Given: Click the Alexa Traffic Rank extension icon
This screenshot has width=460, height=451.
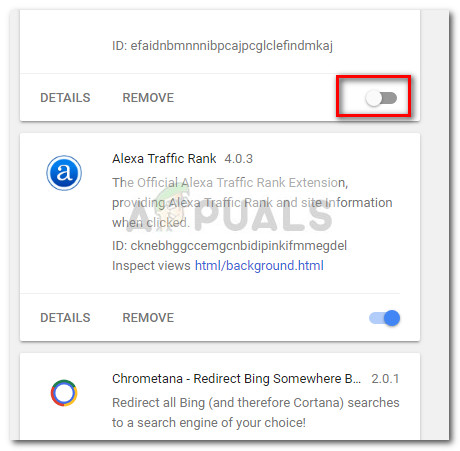Looking at the screenshot, I should click(64, 173).
